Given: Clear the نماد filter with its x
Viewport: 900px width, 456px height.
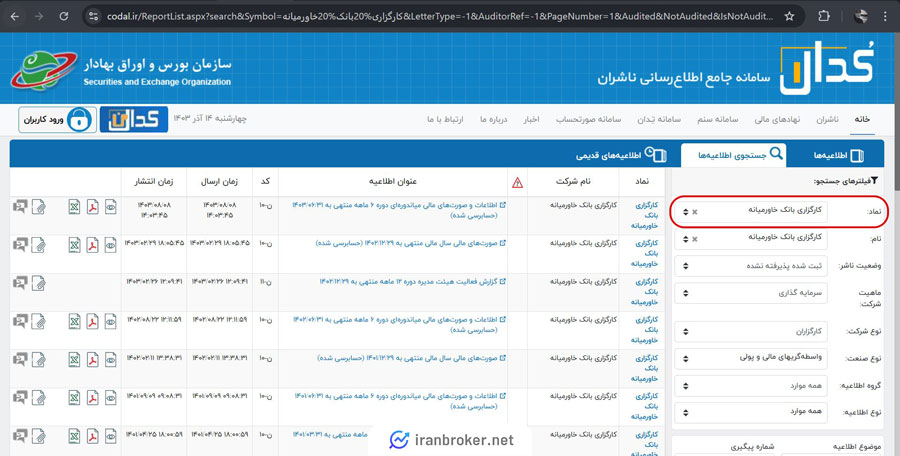Looking at the screenshot, I should pos(695,212).
